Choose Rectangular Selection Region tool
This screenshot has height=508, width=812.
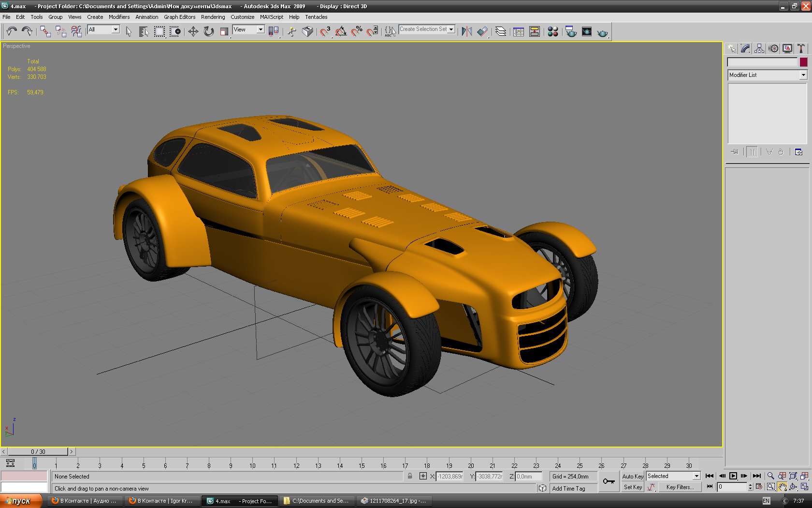[159, 31]
